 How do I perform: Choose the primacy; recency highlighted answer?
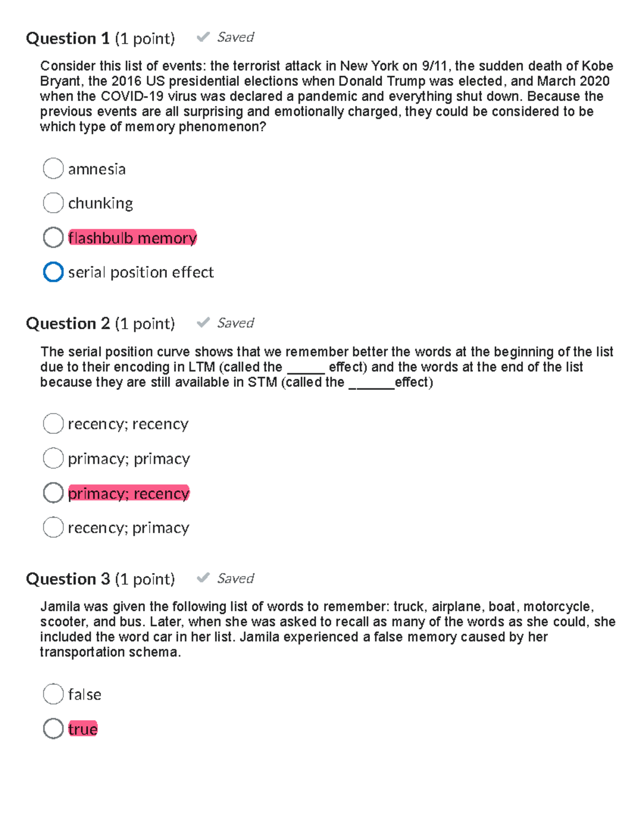(53, 492)
